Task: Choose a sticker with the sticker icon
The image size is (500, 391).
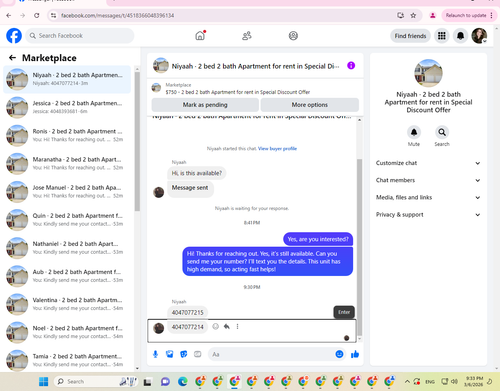Action: click(184, 354)
